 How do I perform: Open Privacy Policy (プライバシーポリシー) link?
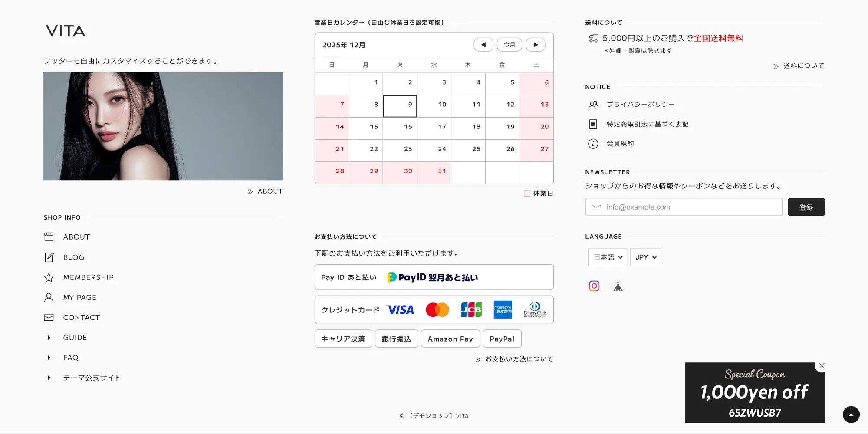[640, 105]
